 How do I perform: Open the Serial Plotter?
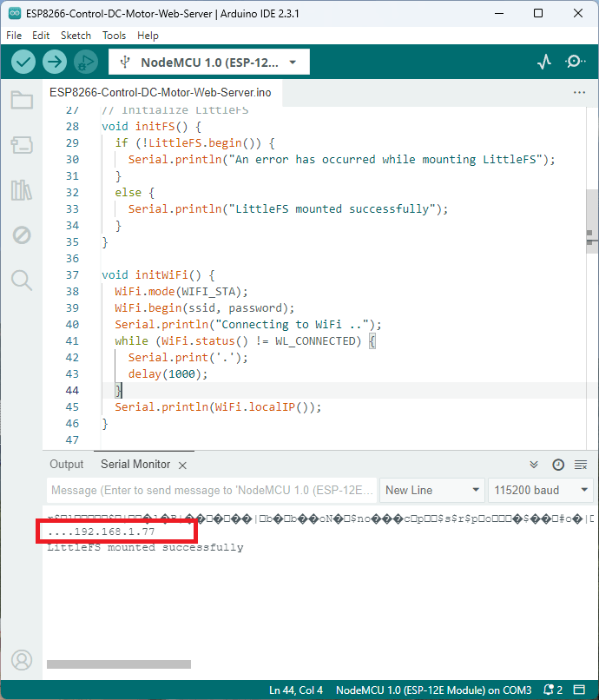(x=544, y=62)
